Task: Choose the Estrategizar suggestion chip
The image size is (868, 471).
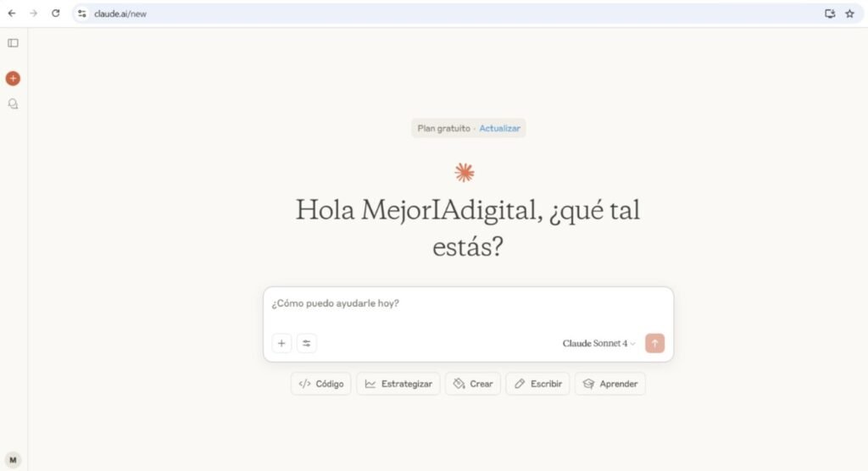Action: (x=398, y=384)
